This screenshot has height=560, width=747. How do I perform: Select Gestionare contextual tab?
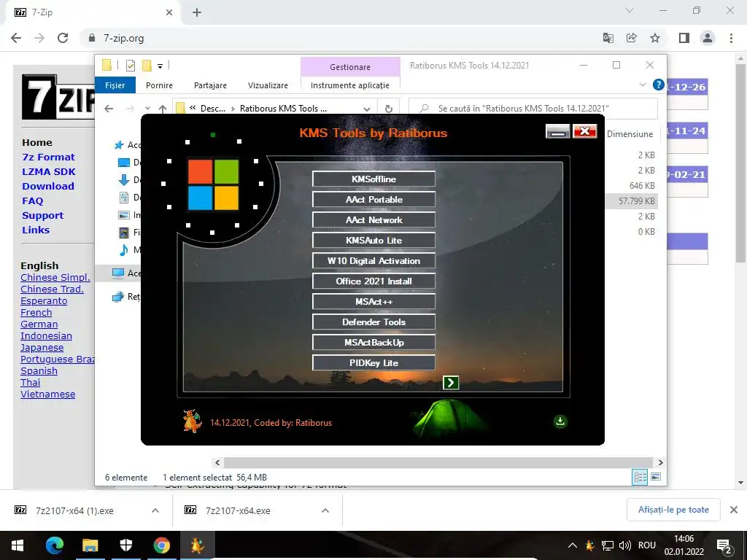[x=350, y=66]
